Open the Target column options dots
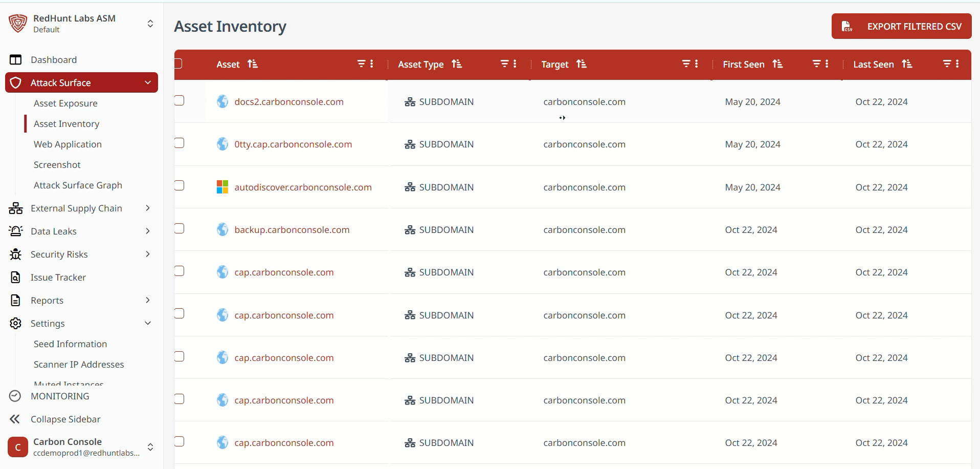 697,64
